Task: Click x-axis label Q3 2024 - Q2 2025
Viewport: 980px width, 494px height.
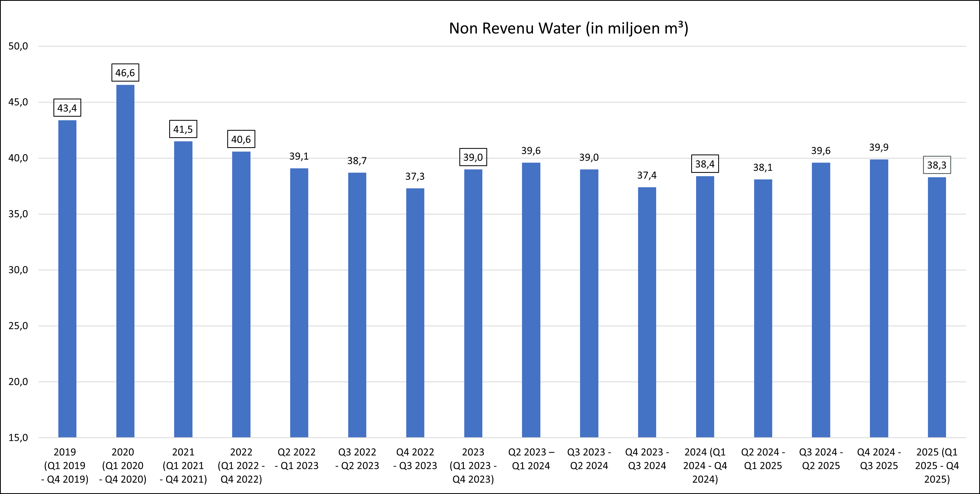Action: point(821,459)
